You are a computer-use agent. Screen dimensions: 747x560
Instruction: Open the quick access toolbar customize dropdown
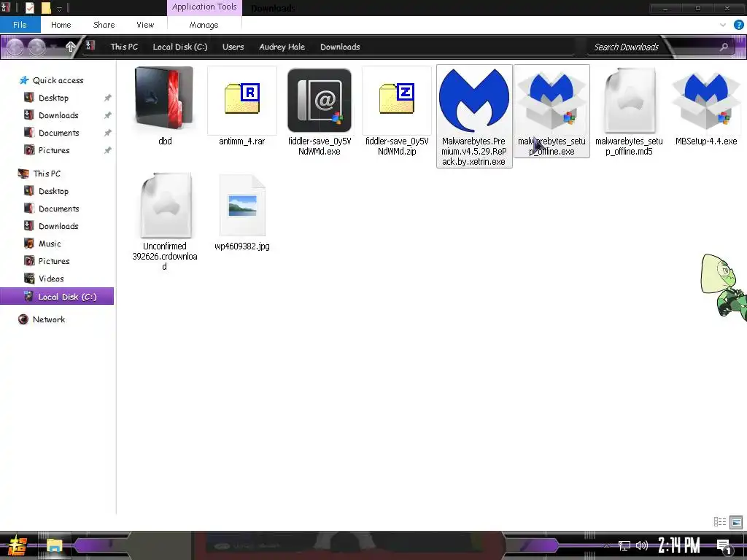(x=60, y=8)
